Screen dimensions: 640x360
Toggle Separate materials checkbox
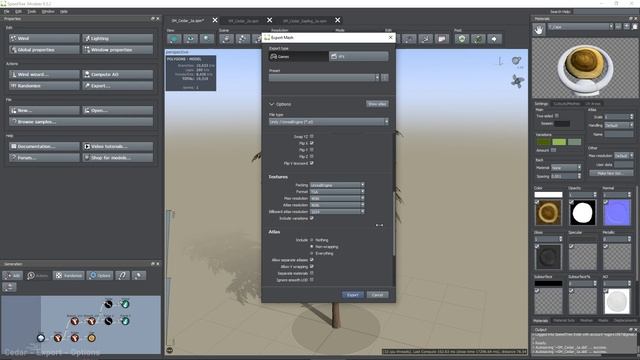[x=312, y=273]
